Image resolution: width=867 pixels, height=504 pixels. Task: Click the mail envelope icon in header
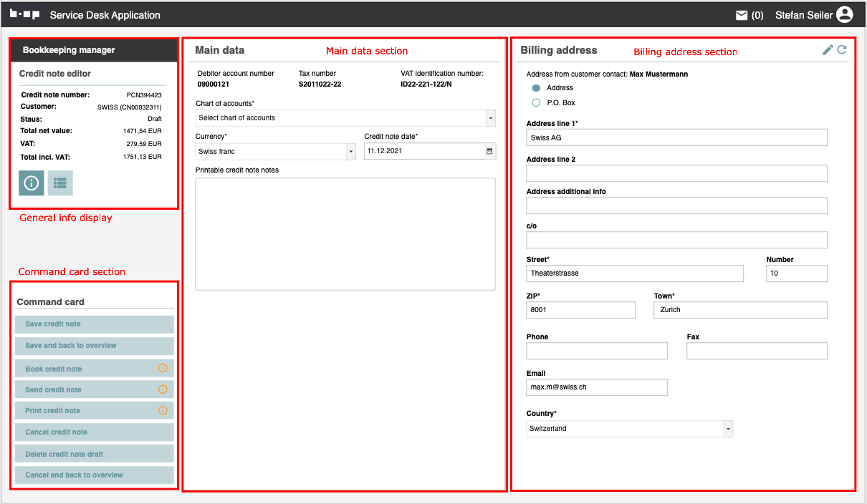(742, 15)
